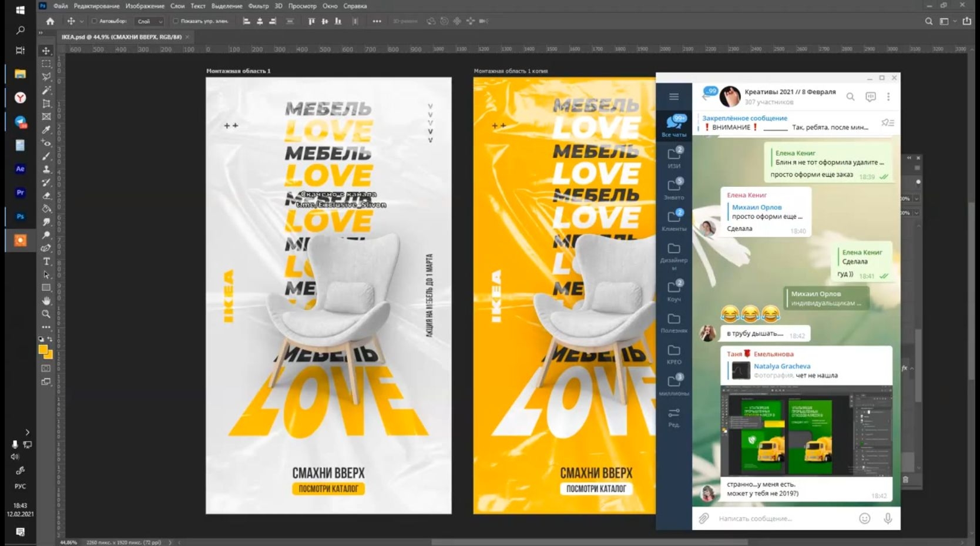Select the Pen tool
980x546 pixels.
(x=46, y=248)
